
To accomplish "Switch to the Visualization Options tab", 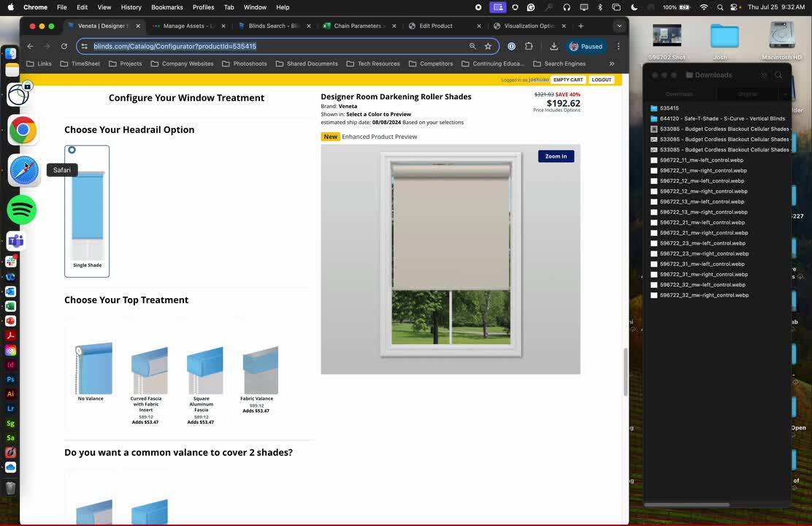I will tap(529, 26).
